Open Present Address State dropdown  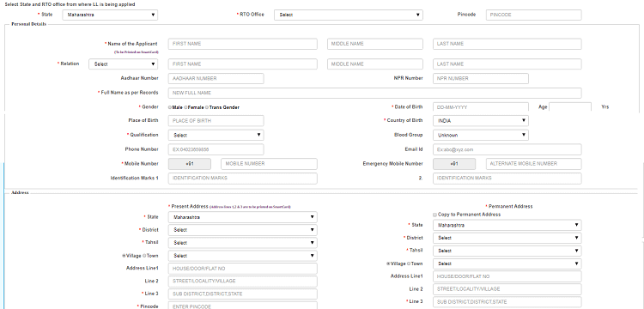coord(243,217)
